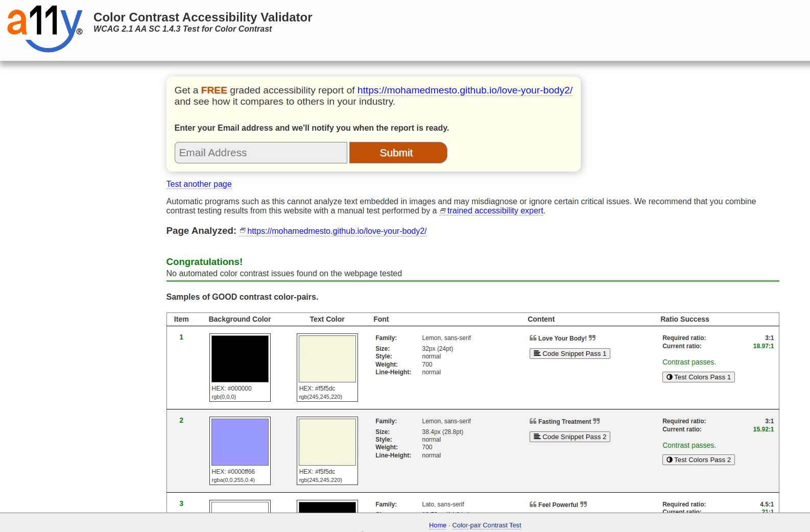This screenshot has height=532, width=810.
Task: Click the Love Your Body! quote
Action: click(x=562, y=338)
